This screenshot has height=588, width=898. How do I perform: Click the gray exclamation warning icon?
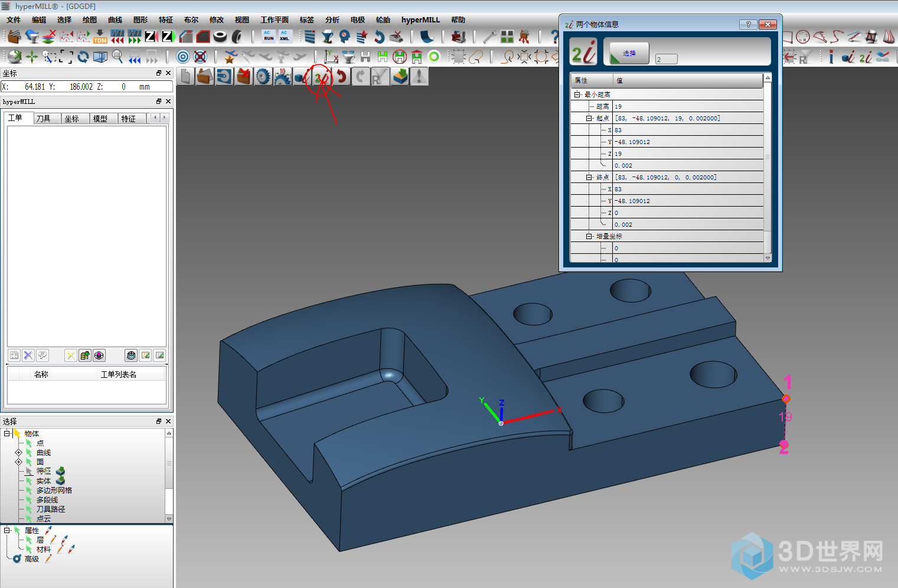[x=419, y=77]
